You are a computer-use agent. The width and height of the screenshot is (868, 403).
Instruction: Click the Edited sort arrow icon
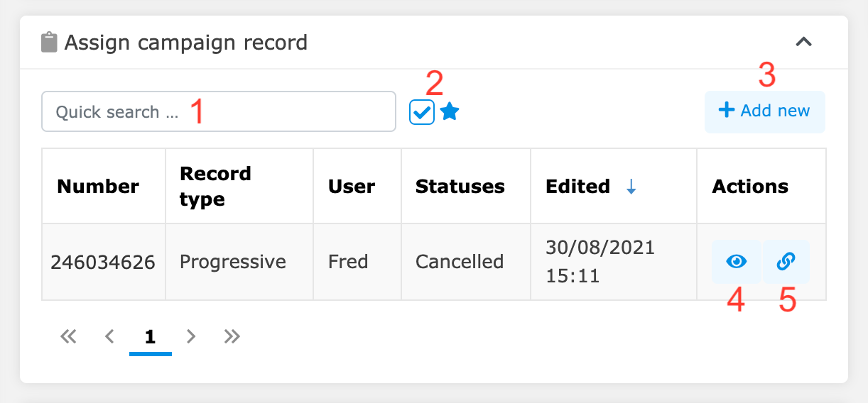point(631,187)
